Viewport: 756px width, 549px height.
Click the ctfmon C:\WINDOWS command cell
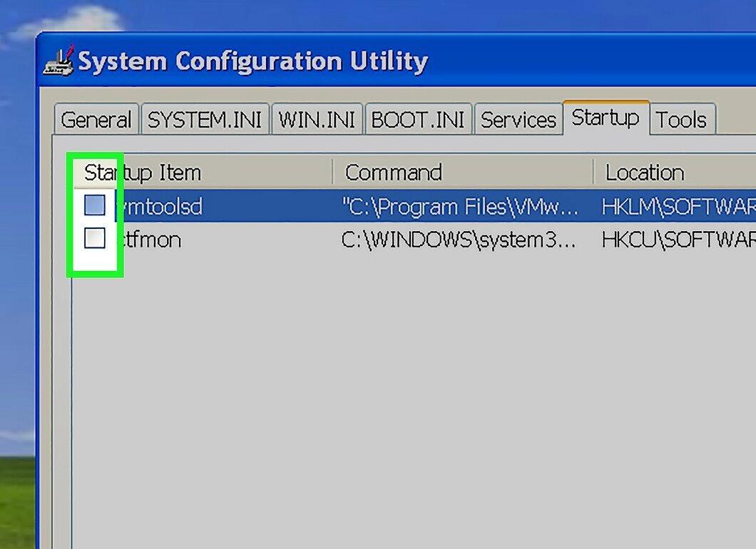(x=459, y=240)
